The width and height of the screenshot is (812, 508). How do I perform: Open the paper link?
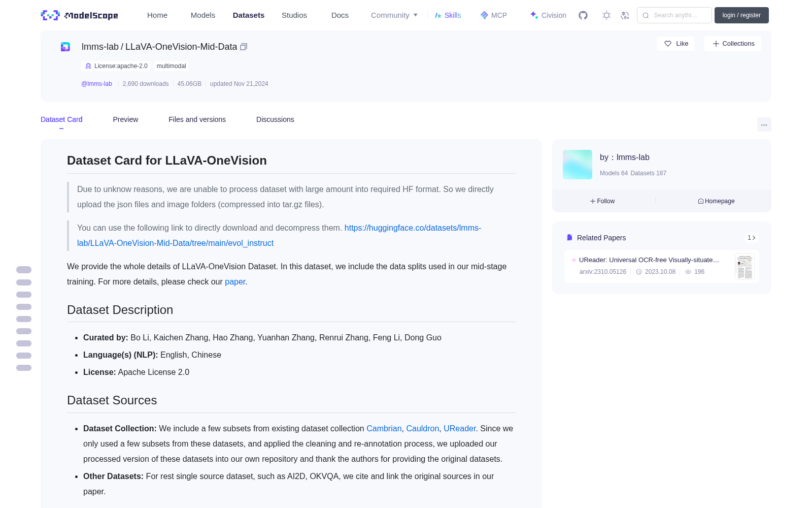(x=235, y=281)
